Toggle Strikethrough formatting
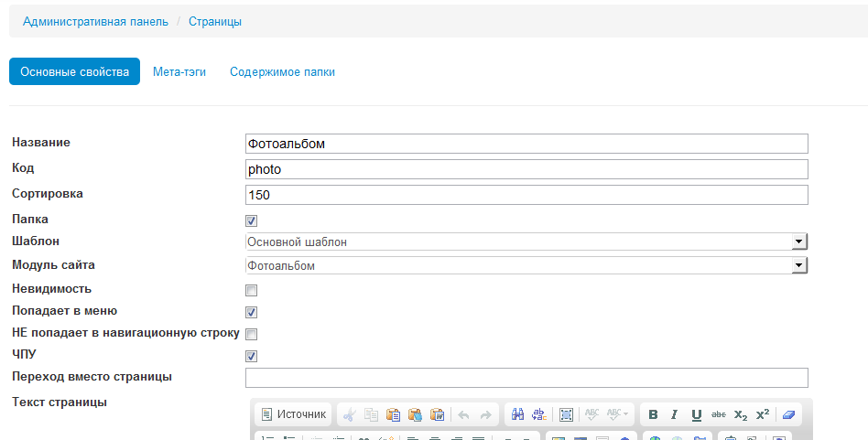 pos(719,414)
